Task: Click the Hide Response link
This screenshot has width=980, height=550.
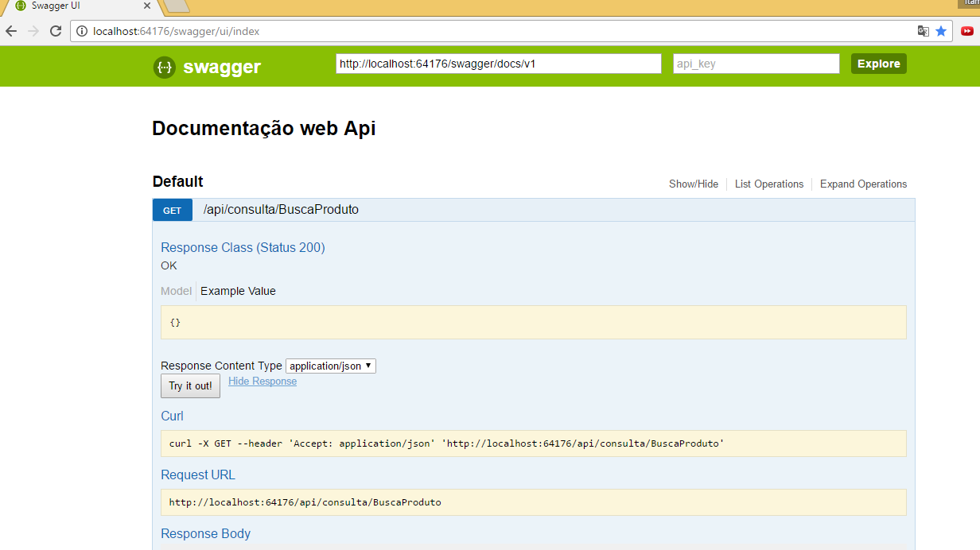Action: coord(262,382)
